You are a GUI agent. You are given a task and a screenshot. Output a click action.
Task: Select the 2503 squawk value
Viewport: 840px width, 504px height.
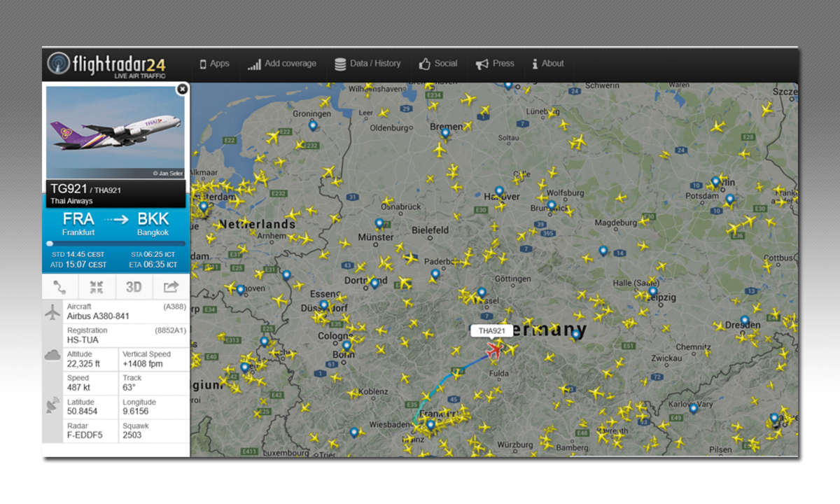coord(132,435)
